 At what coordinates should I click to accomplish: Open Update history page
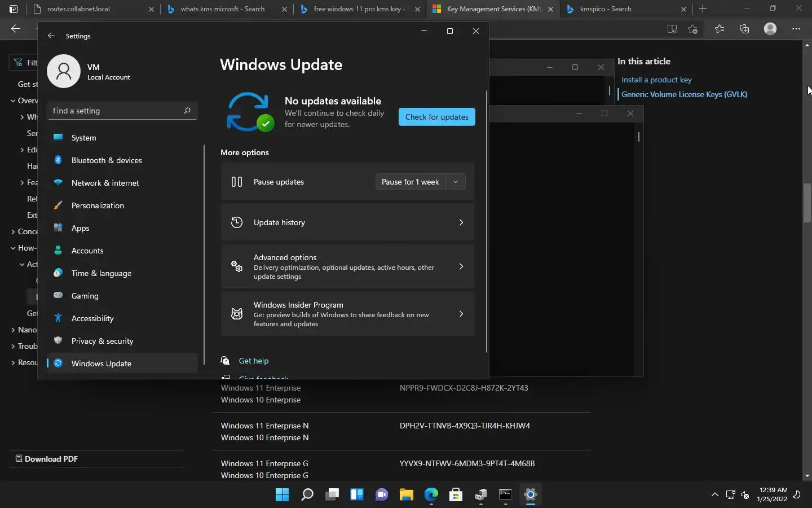coord(347,222)
